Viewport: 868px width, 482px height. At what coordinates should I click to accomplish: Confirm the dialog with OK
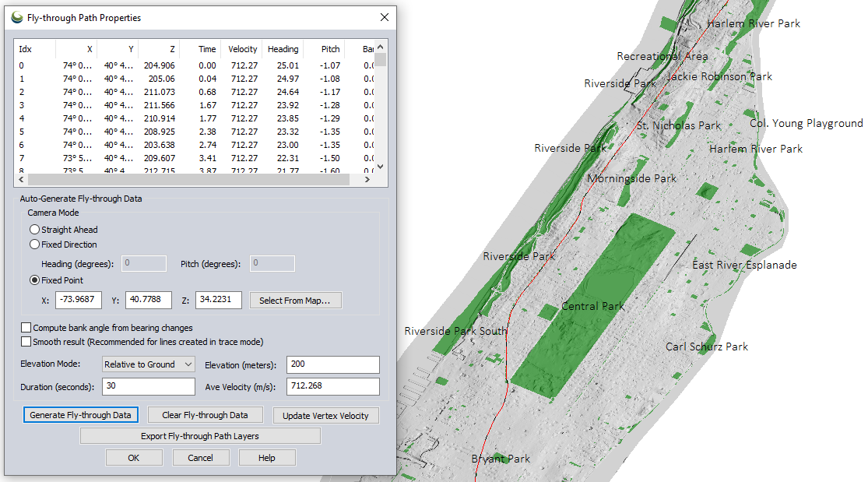[x=134, y=458]
